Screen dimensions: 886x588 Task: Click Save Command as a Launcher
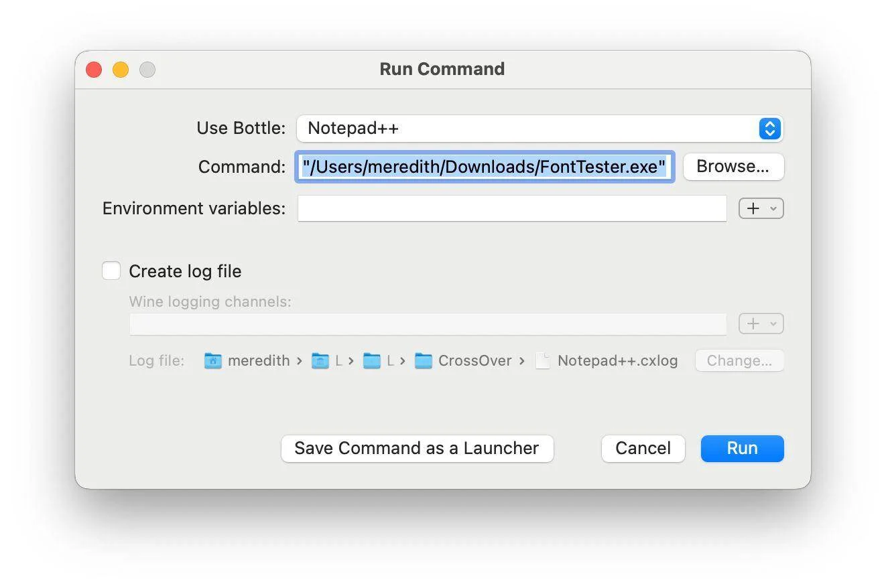[x=417, y=449]
